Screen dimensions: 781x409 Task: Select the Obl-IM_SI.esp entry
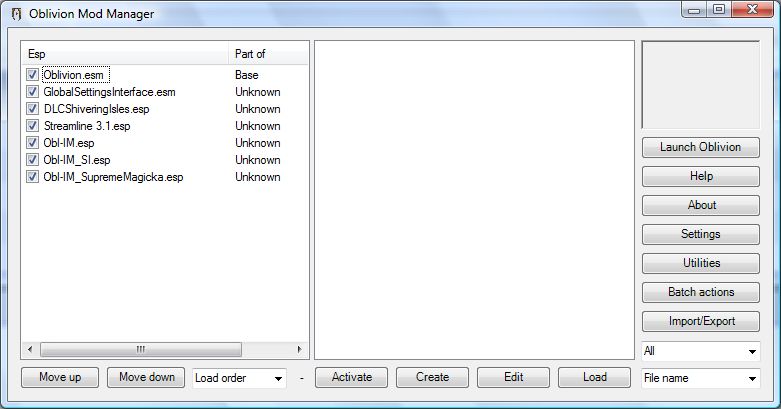77,160
